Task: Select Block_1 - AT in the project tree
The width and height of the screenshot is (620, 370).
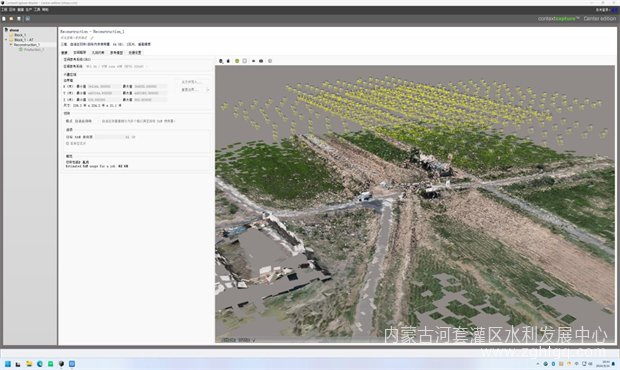Action: (22, 40)
